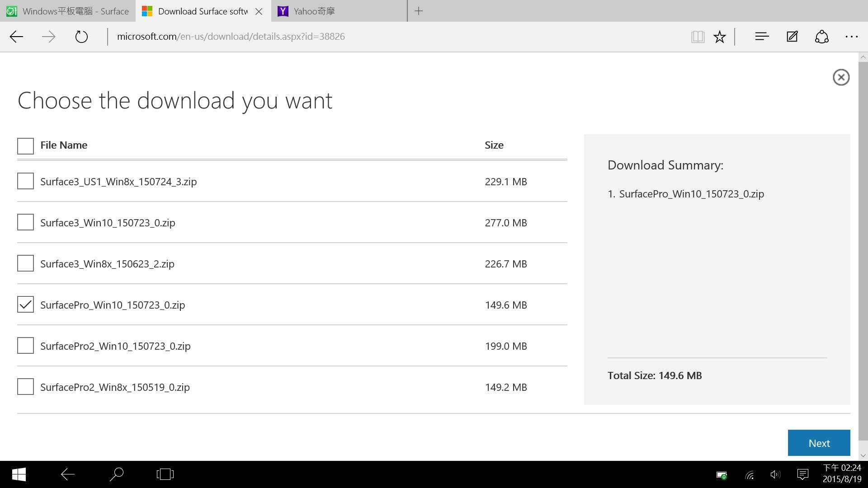Click the Surface3_Win8x_150623_2.zip file name

tap(107, 264)
